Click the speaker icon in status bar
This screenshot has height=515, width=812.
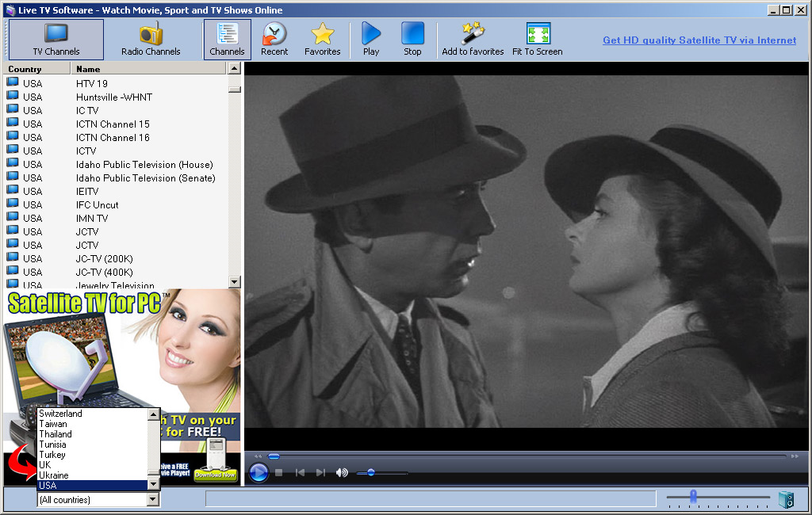786,499
